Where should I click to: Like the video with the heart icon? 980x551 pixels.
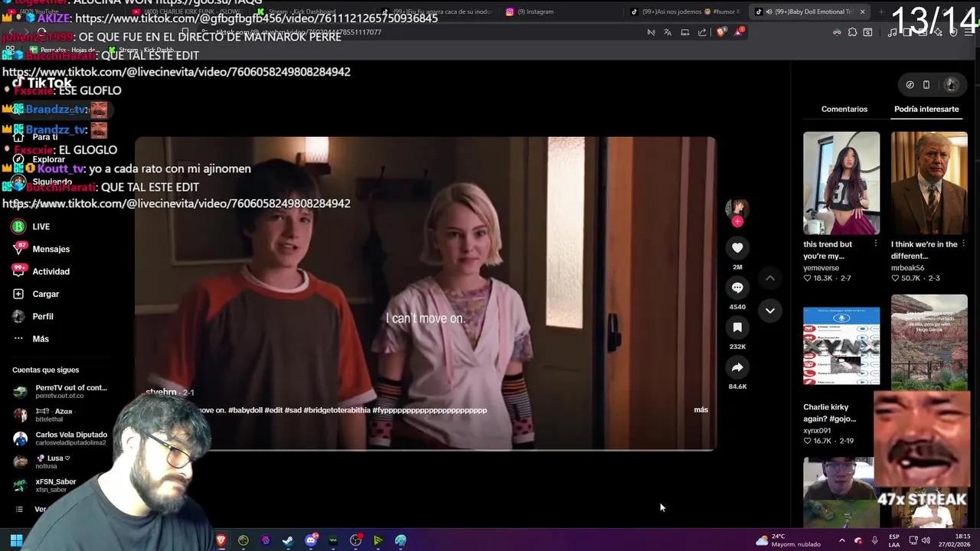tap(737, 248)
